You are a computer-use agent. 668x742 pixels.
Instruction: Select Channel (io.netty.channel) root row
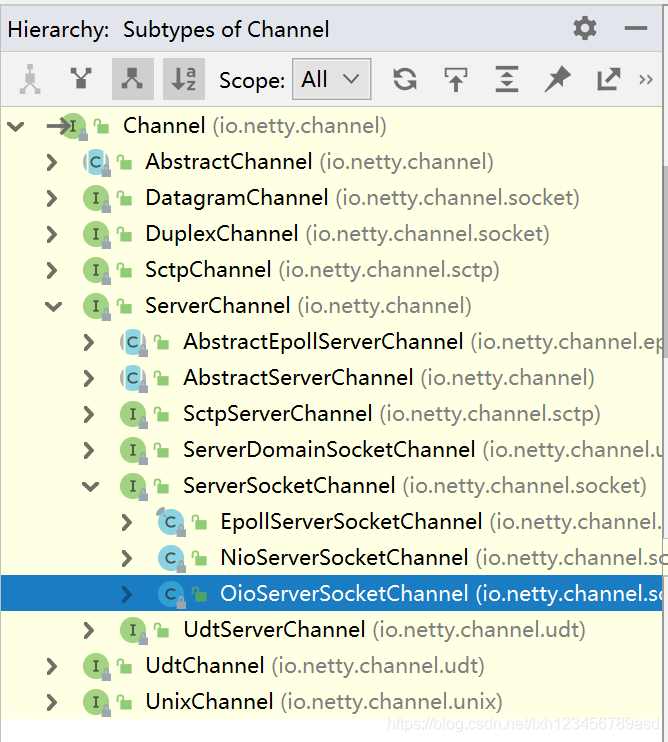331,126
